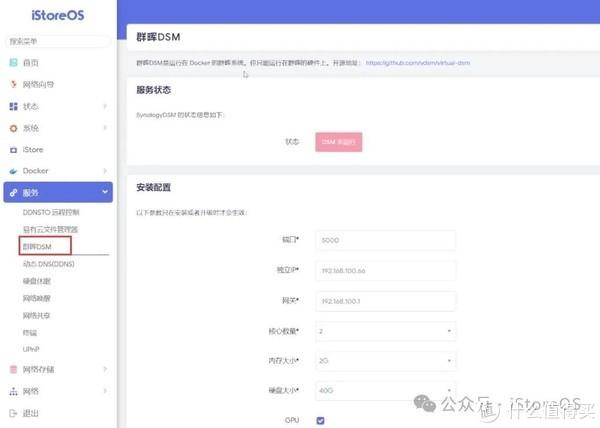Open the 核心数量 dropdown showing 2
Image resolution: width=600 pixels, height=428 pixels.
(x=386, y=331)
